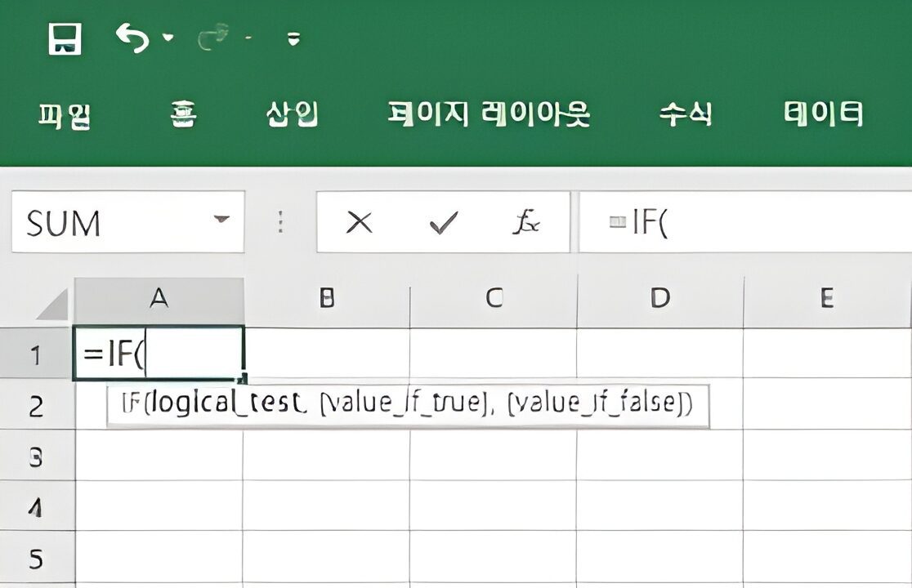Click the IF function name in tooltip
912x588 pixels.
point(132,403)
